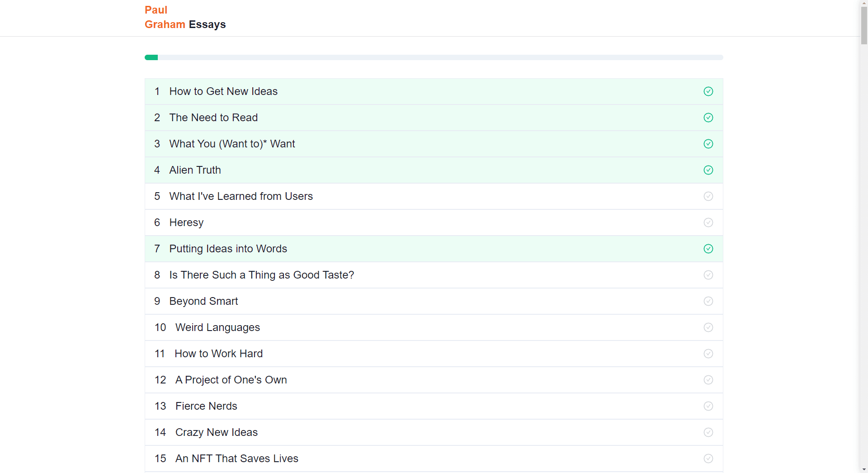Open 'Is There Such a Thing as Good Taste?'
Viewport: 868px width, 473px height.
point(261,275)
